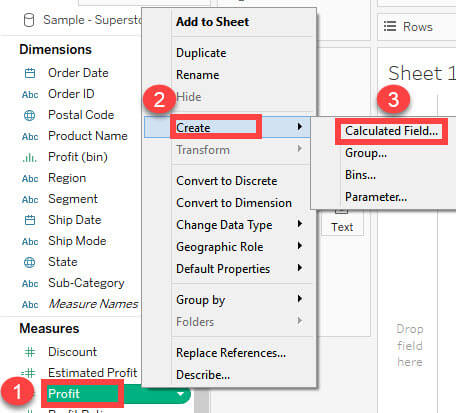Expand the Geographic Role submenu arrow
This screenshot has height=413, width=456.
(x=300, y=246)
